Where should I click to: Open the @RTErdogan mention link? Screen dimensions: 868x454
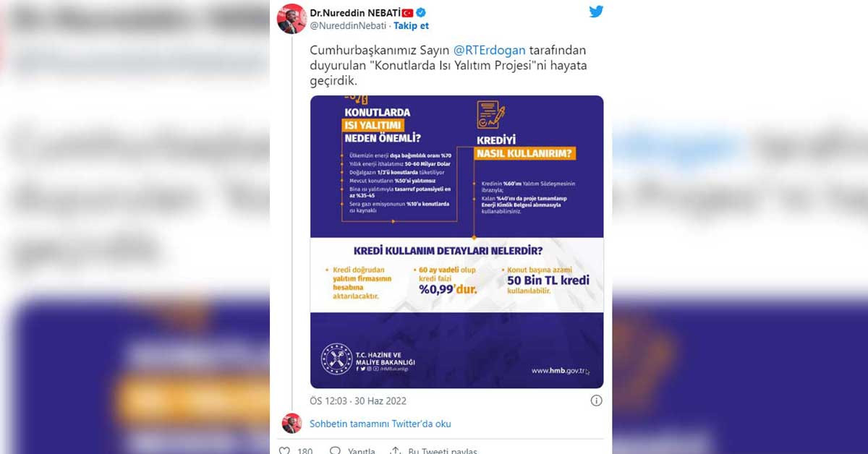tap(489, 51)
